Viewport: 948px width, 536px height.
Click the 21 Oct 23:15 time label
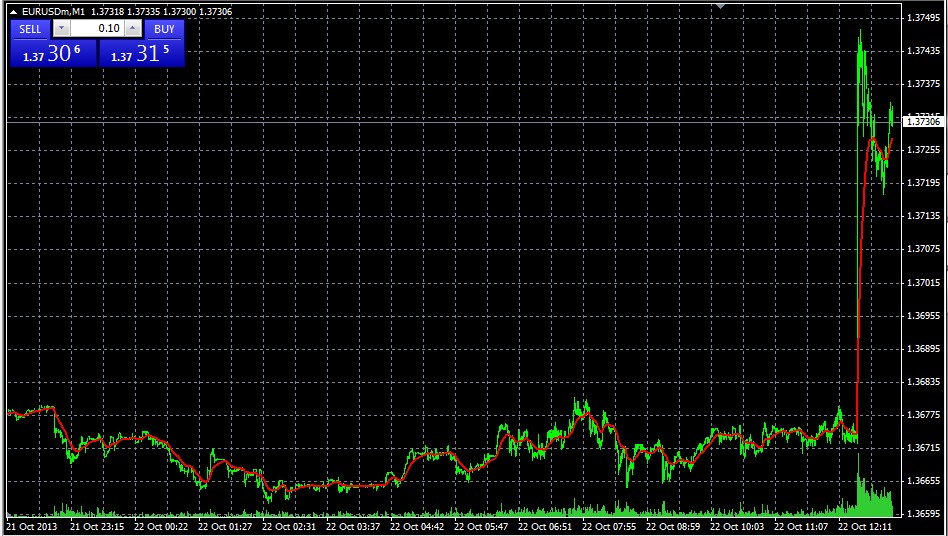tap(97, 526)
